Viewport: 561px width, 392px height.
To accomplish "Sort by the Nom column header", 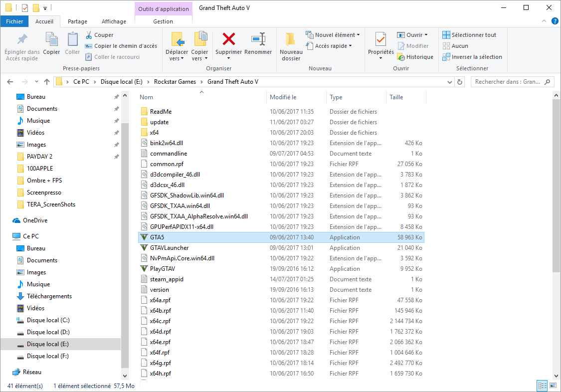I will (x=202, y=97).
